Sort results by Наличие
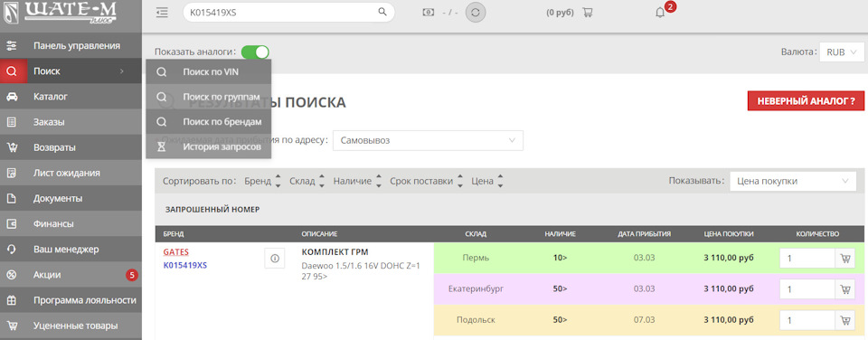Image resolution: width=868 pixels, height=340 pixels. (x=358, y=181)
